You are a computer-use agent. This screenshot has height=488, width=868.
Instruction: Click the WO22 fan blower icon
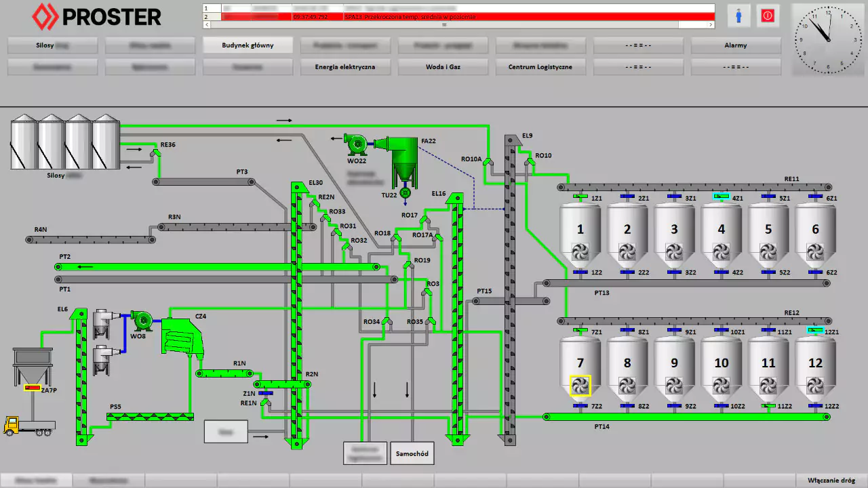(355, 144)
